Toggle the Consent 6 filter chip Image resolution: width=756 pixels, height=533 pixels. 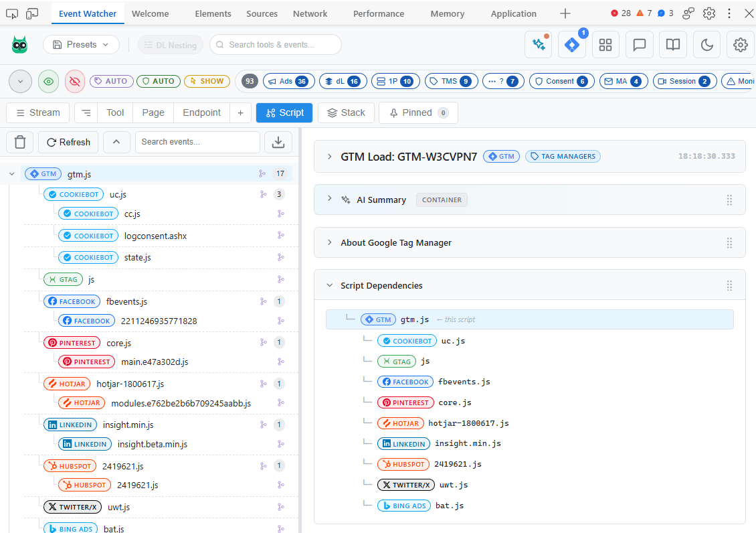(x=562, y=81)
